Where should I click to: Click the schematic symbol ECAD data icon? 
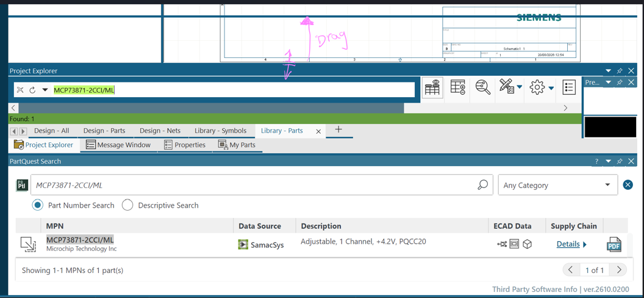(x=502, y=244)
